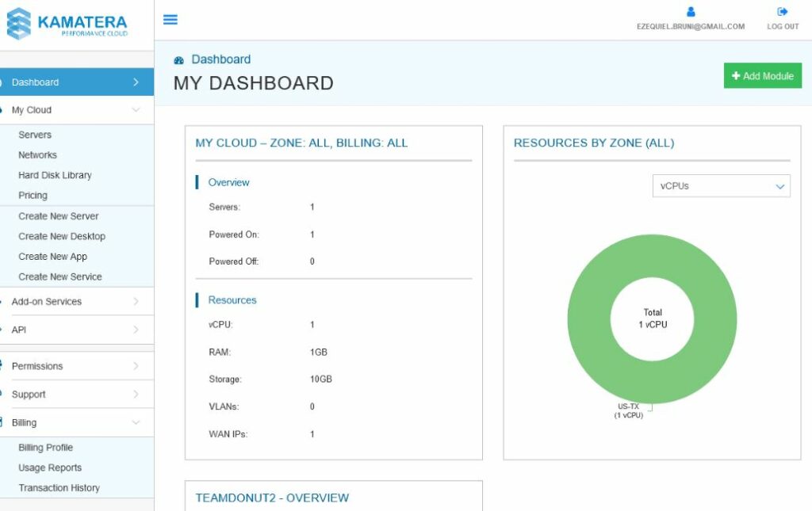This screenshot has height=511, width=812.
Task: Open the user account profile icon
Action: [691, 11]
